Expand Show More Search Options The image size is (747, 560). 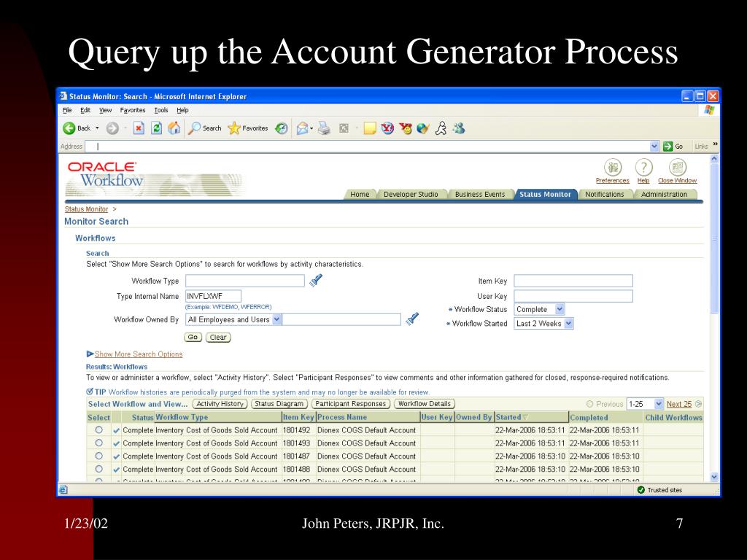(138, 354)
